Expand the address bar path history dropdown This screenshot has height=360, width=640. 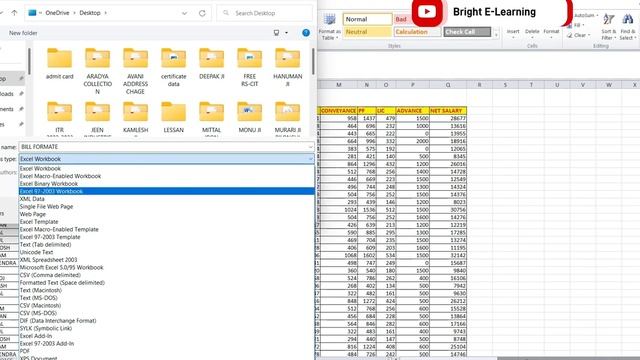tap(184, 13)
